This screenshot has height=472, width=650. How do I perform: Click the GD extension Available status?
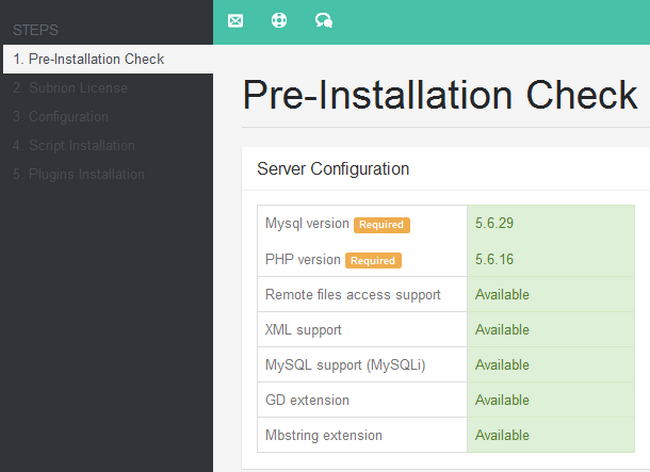click(x=502, y=400)
